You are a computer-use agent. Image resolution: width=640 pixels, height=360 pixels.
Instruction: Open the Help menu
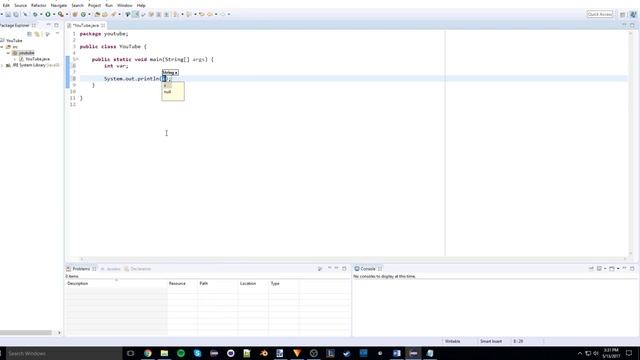tap(141, 5)
